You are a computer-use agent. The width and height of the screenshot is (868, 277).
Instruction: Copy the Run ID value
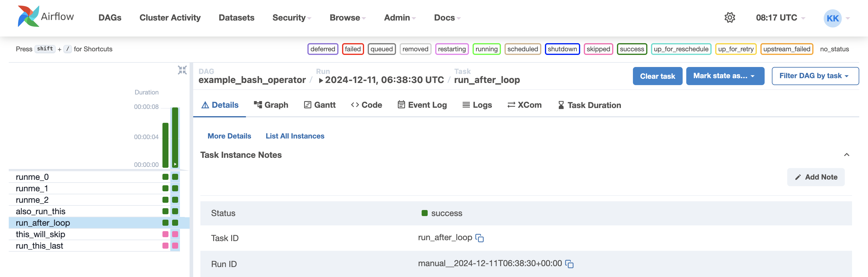click(569, 264)
